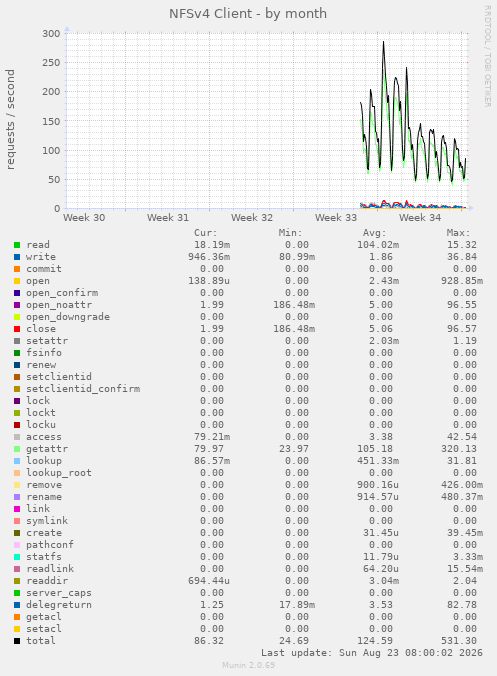Click the Week 33 axis label
Image resolution: width=497 pixels, height=676 pixels.
tap(336, 218)
